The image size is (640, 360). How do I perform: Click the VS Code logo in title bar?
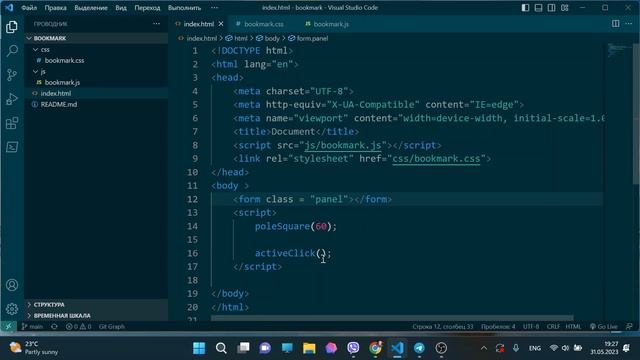tap(9, 7)
